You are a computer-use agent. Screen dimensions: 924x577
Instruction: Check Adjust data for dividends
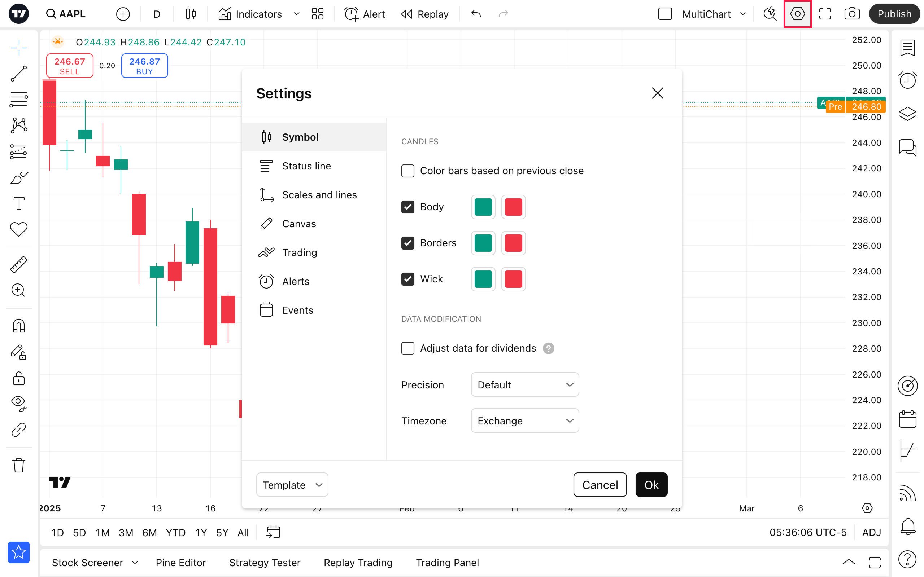point(407,348)
